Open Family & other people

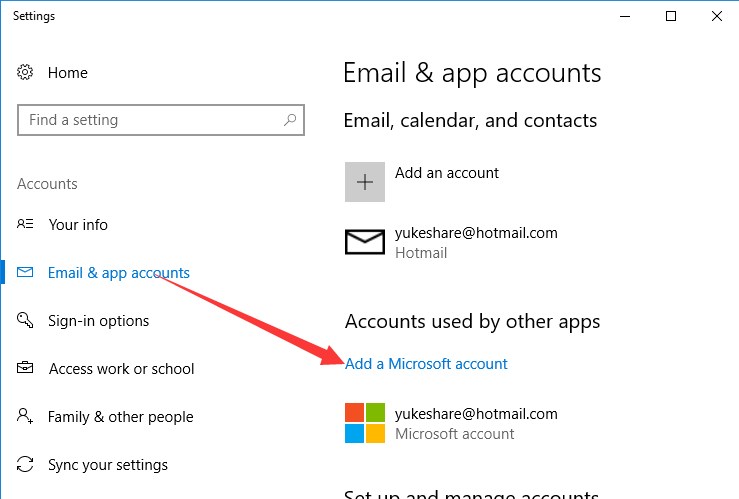(x=121, y=417)
